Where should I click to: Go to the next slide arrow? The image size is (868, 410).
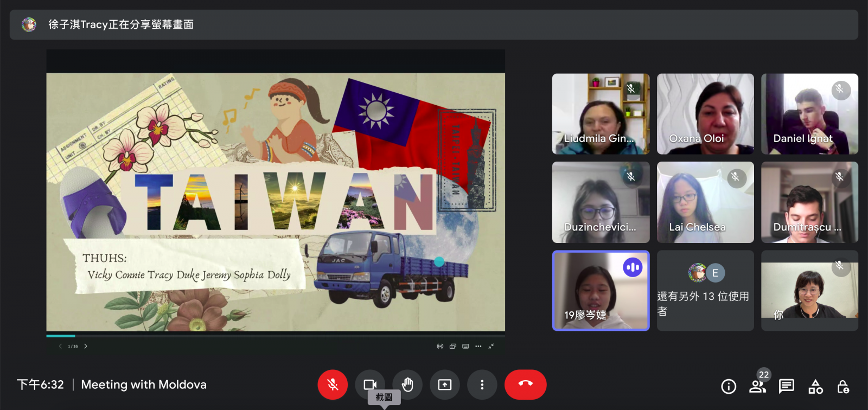point(86,346)
